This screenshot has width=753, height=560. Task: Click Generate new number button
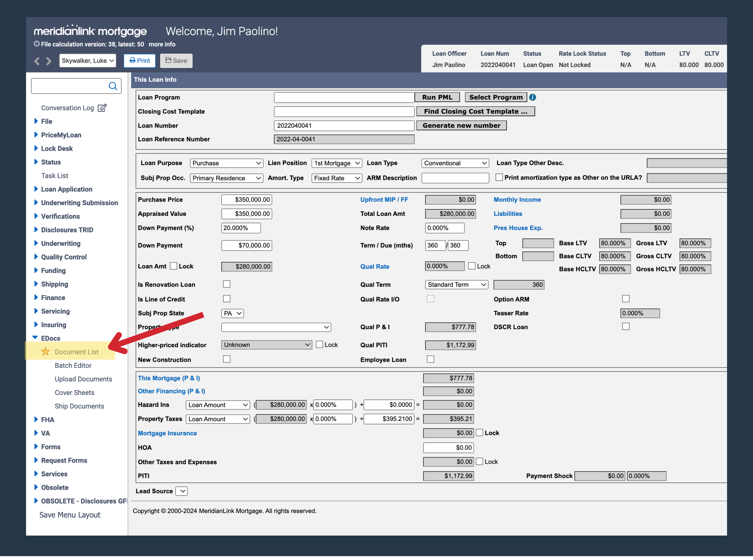coord(461,125)
